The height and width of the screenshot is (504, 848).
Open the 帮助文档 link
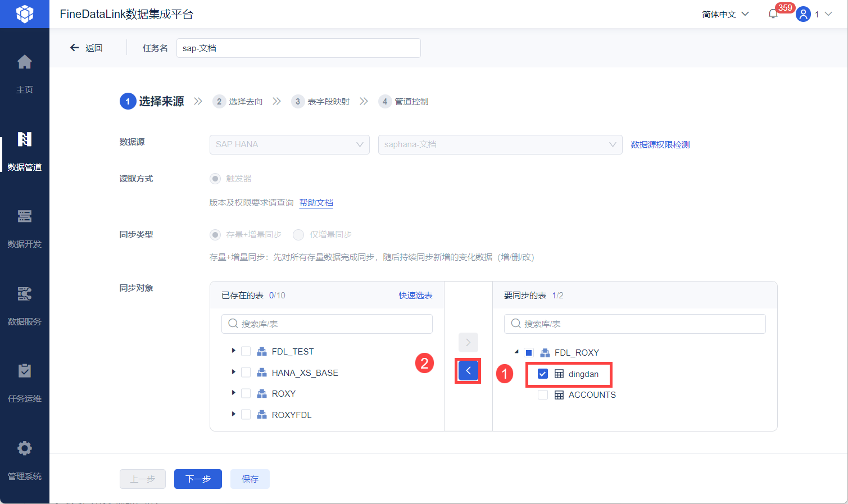[316, 202]
